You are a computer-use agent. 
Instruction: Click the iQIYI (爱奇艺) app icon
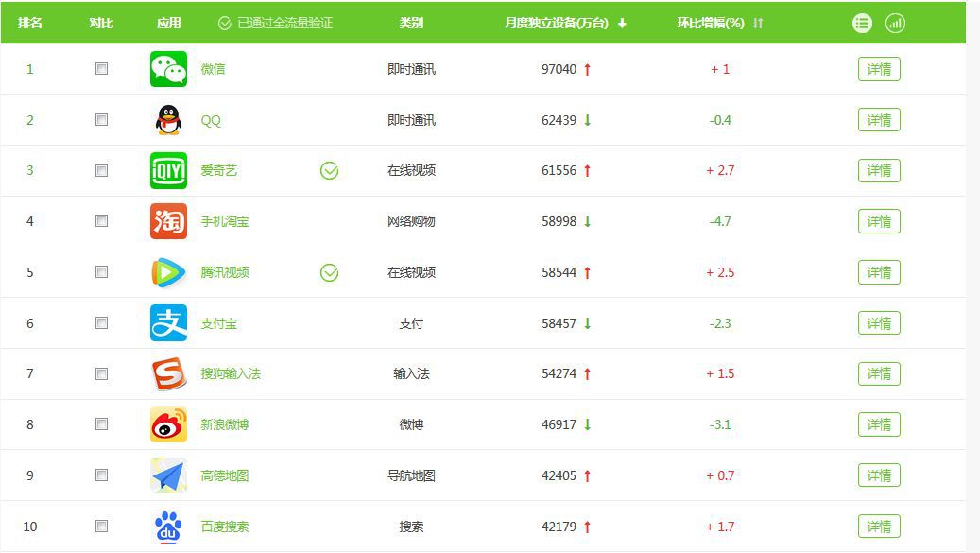(x=168, y=171)
